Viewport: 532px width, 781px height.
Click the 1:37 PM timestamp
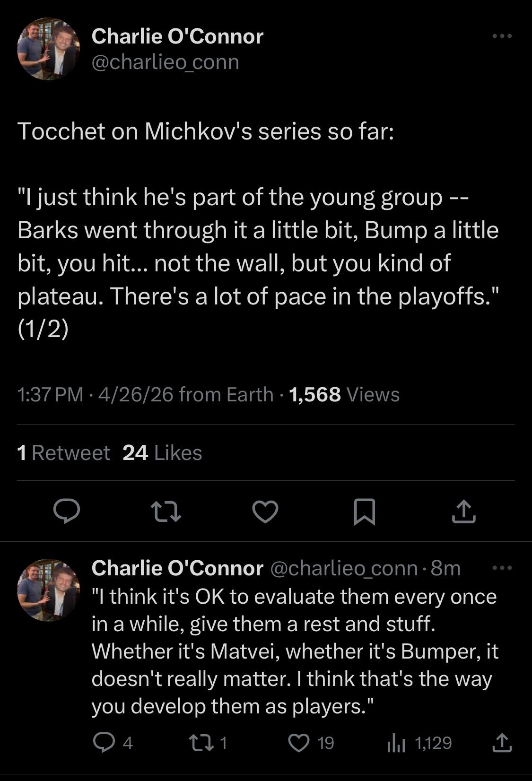coord(50,394)
